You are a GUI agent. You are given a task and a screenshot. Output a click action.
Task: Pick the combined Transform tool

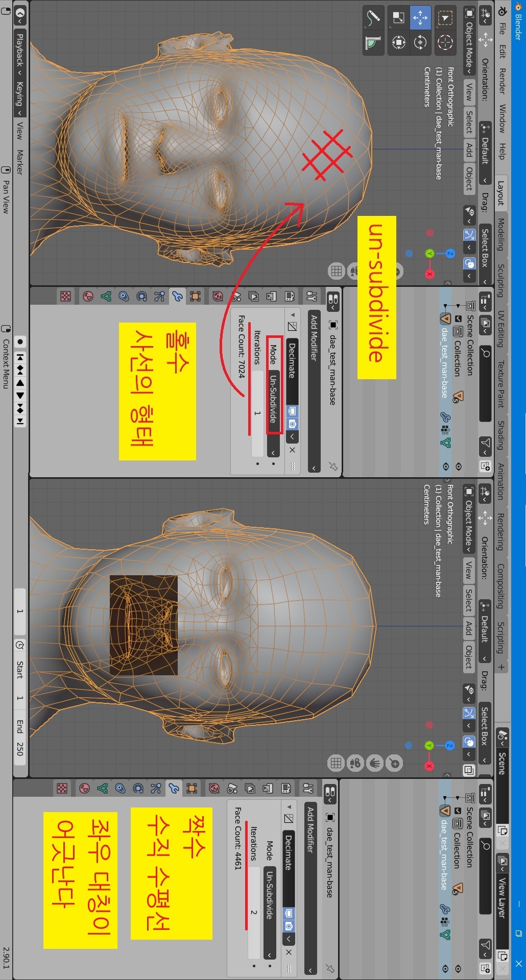click(x=398, y=42)
